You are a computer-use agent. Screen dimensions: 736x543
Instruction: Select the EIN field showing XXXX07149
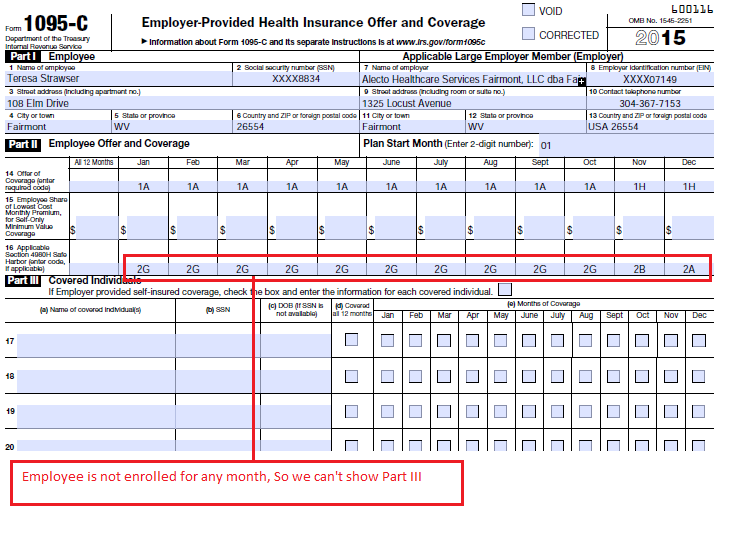650,79
